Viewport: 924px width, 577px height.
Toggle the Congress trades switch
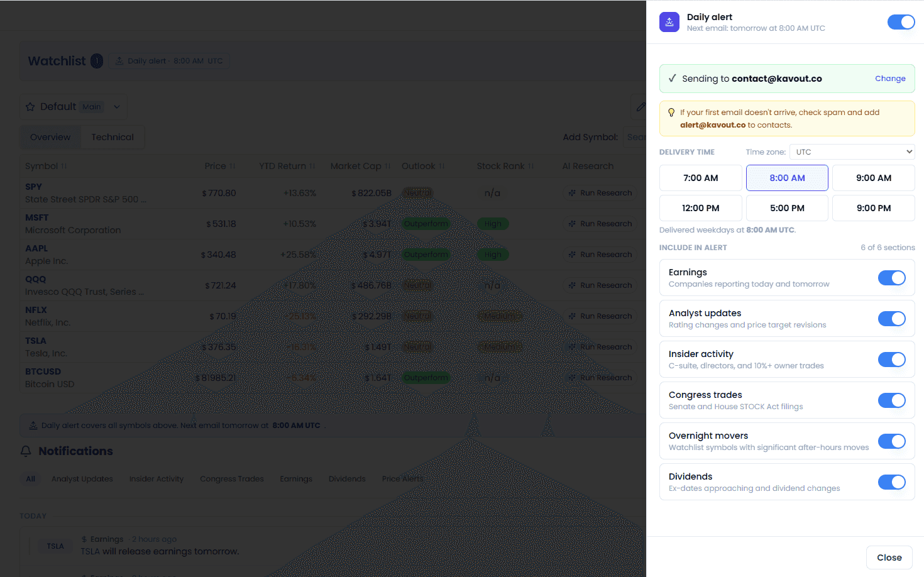click(891, 400)
